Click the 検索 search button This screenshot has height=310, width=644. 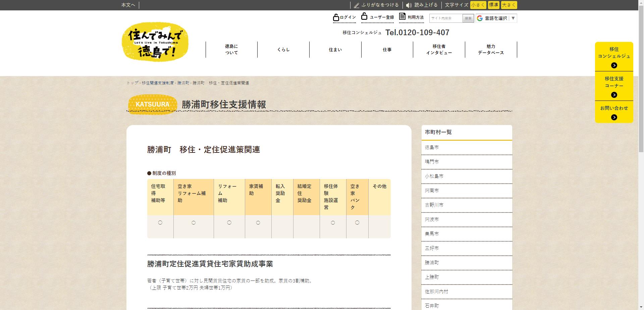click(x=468, y=18)
